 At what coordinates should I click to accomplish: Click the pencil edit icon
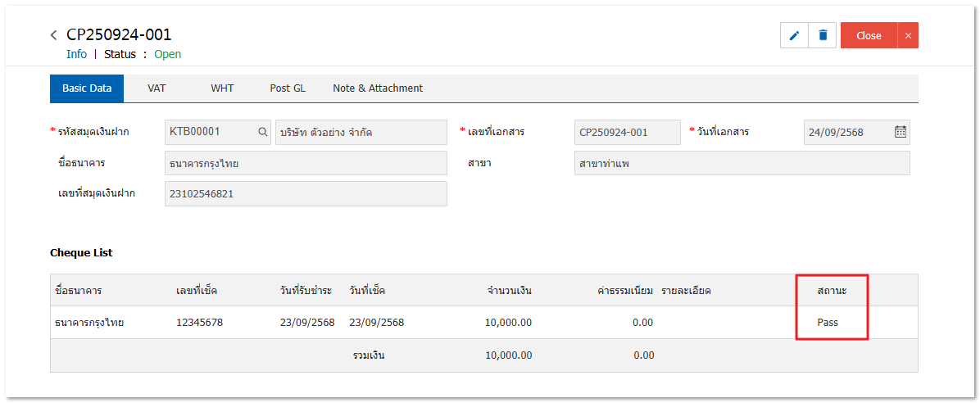[x=794, y=35]
